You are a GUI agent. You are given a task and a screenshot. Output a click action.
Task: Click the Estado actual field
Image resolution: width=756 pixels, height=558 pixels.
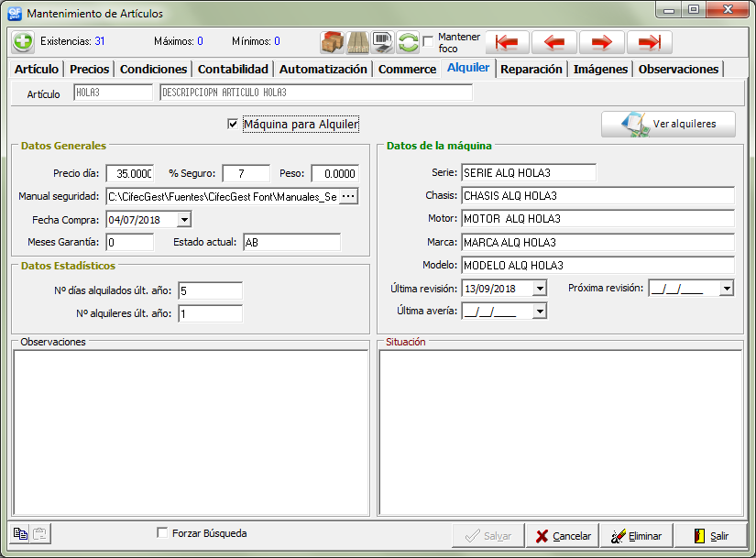coord(292,242)
